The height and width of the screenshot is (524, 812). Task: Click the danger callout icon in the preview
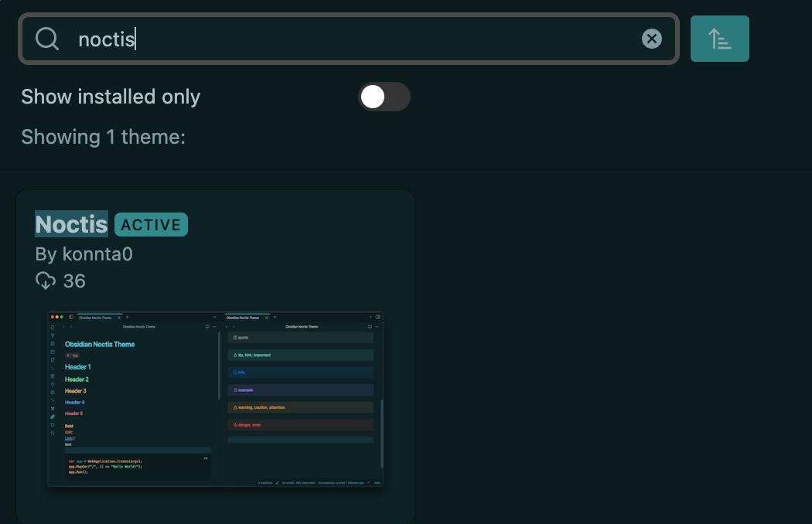click(x=234, y=425)
